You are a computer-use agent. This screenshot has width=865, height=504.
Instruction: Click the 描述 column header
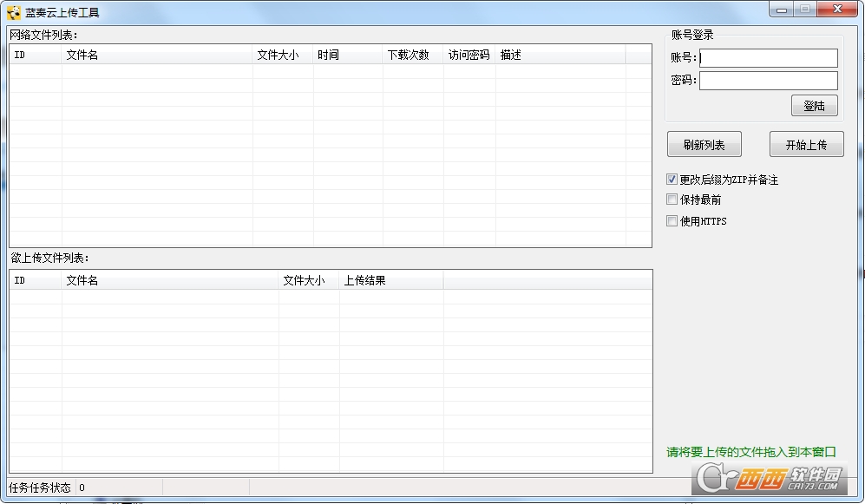coord(560,55)
